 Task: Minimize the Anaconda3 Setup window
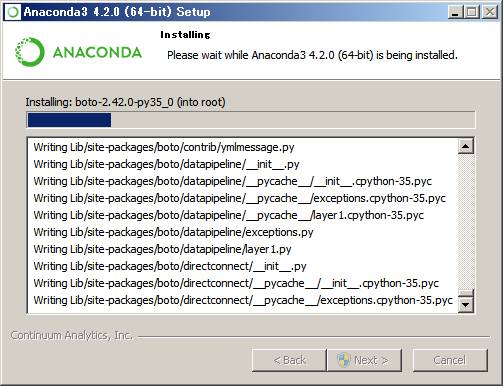[455, 12]
